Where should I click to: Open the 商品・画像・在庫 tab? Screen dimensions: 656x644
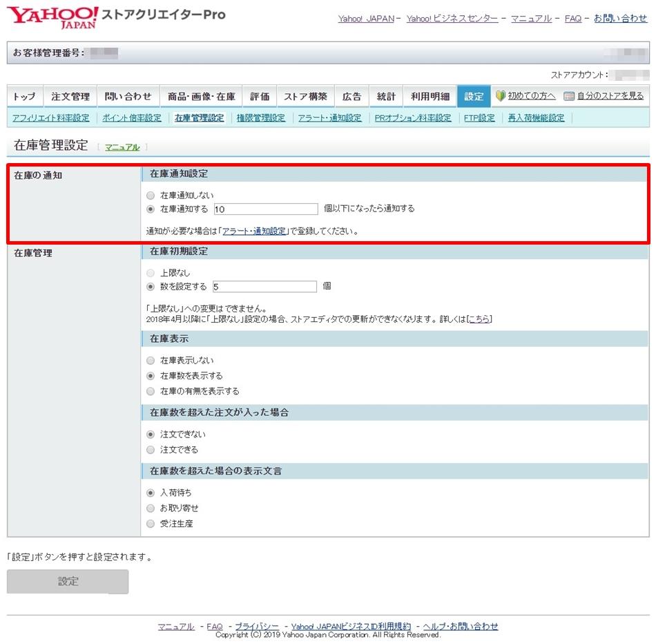coord(201,96)
